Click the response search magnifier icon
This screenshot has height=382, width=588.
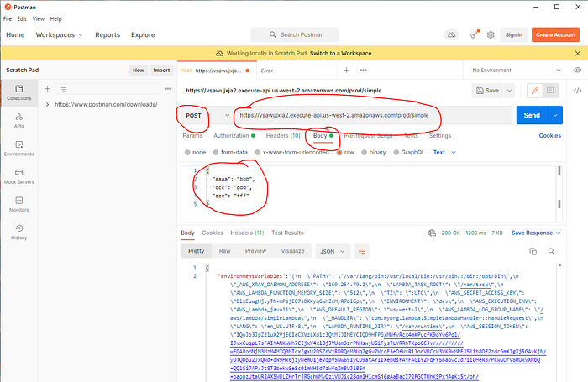tap(551, 251)
